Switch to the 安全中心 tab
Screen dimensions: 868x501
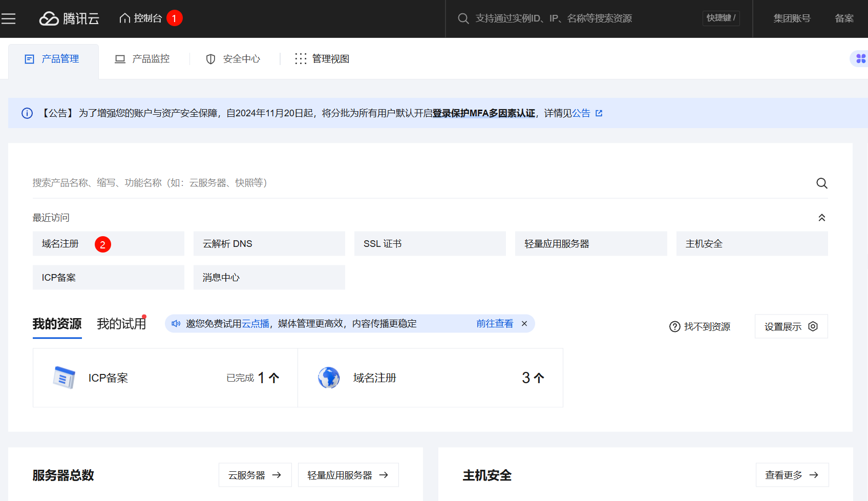233,59
